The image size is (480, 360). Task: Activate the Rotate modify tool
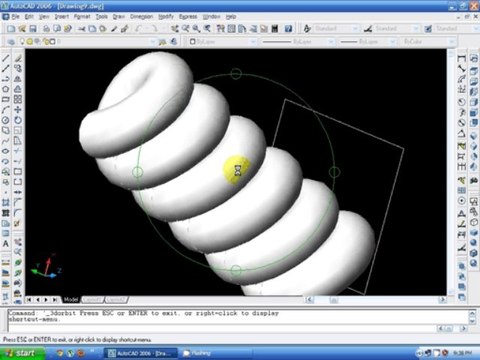18,120
